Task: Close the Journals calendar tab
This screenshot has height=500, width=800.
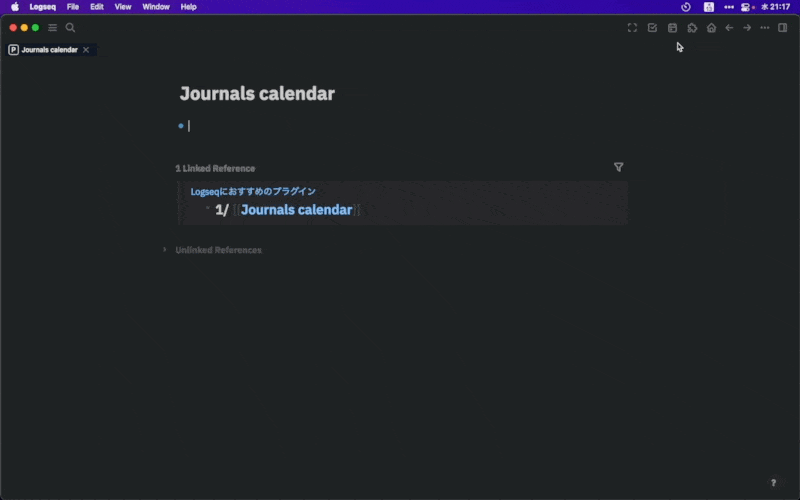Action: tap(86, 49)
